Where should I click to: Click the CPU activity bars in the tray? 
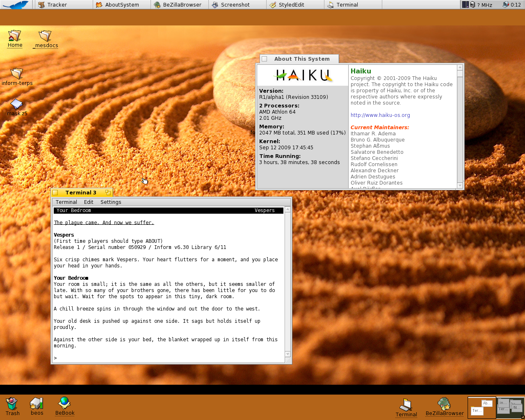click(465, 5)
